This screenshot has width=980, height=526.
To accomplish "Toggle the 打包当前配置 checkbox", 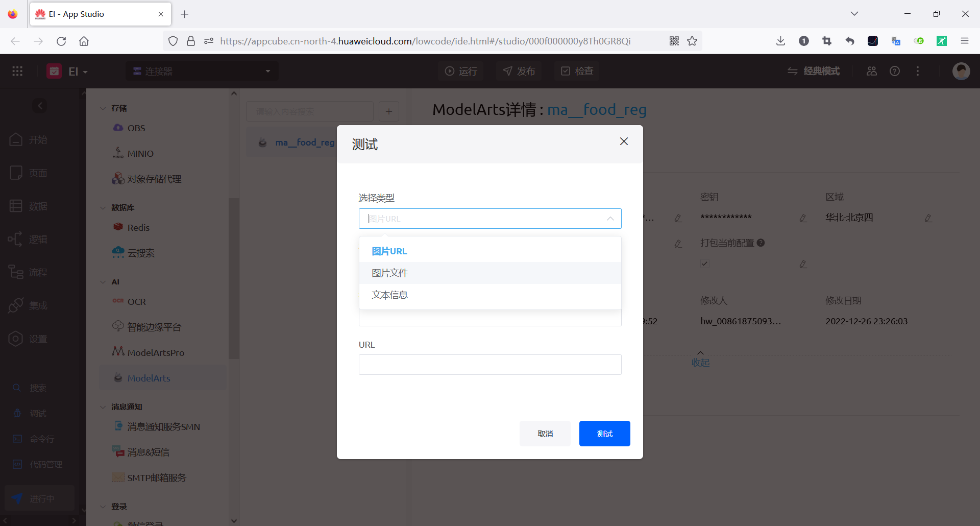I will (704, 264).
